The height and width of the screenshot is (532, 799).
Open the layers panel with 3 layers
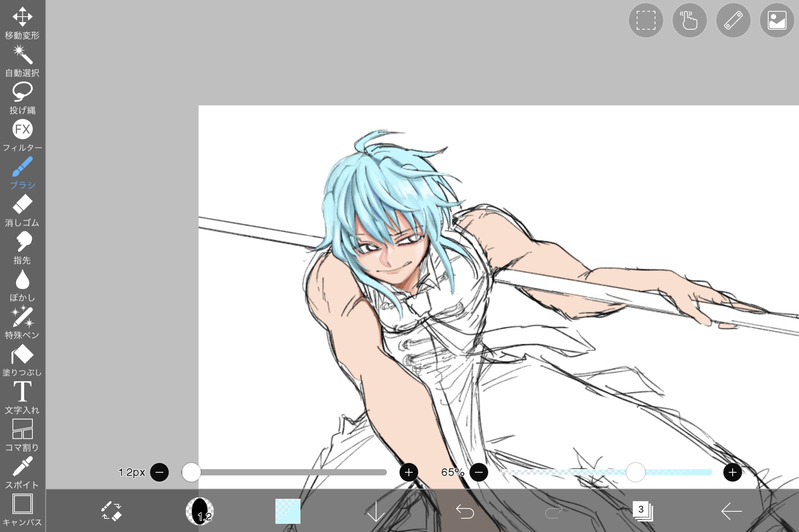point(642,511)
